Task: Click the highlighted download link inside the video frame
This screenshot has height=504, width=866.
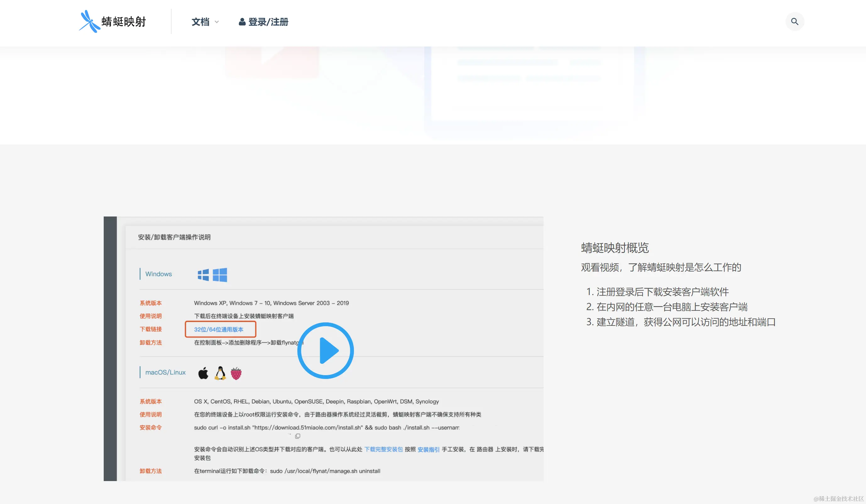Action: point(219,329)
